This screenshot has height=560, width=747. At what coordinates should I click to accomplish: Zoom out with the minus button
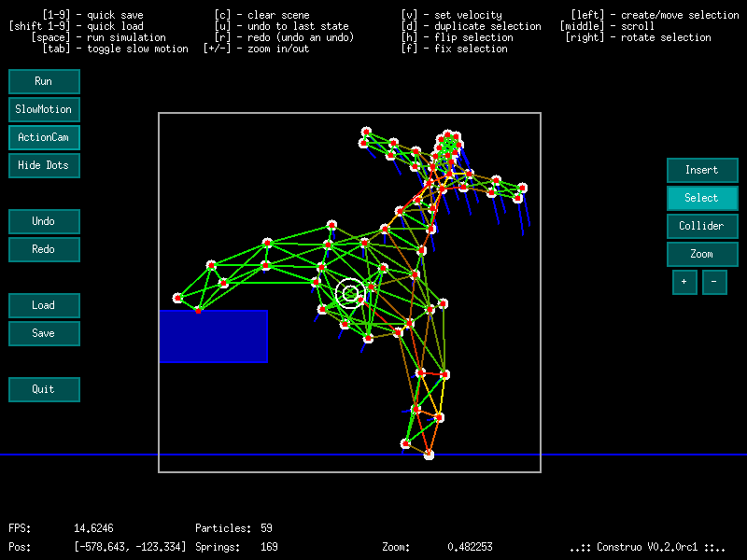click(714, 282)
